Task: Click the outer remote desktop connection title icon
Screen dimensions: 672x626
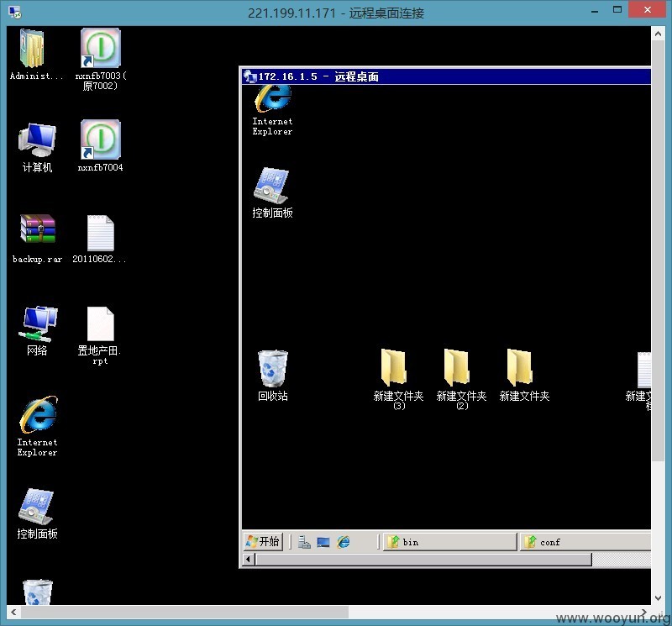Action: click(x=15, y=12)
